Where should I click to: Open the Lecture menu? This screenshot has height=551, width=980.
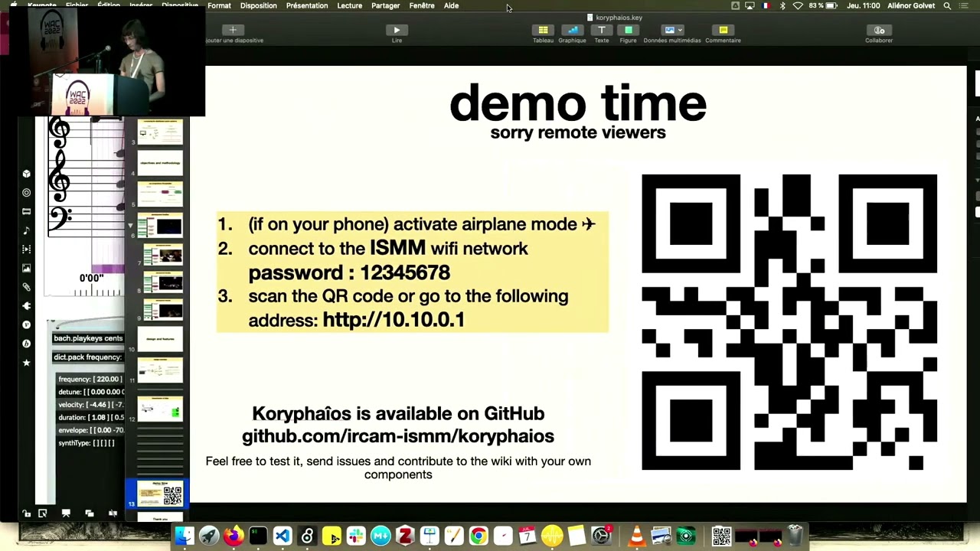click(350, 5)
